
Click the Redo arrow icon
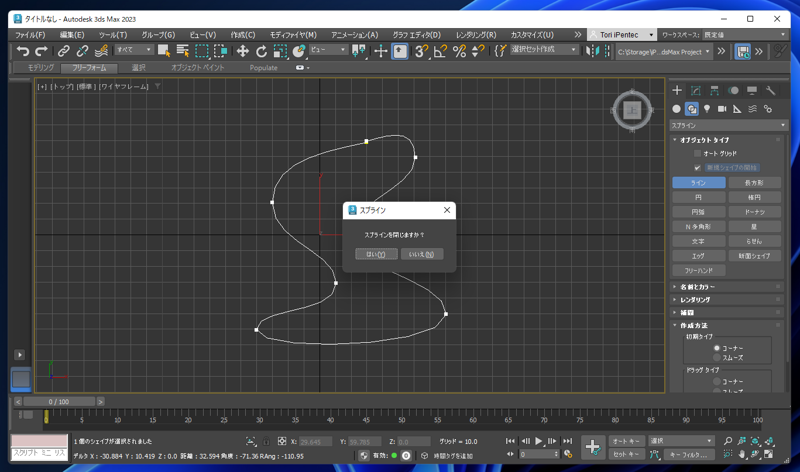41,51
